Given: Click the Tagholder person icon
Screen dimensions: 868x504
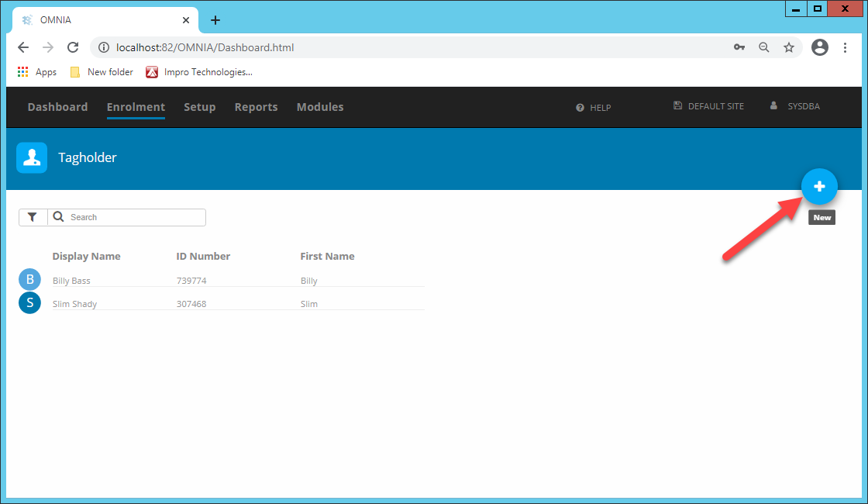Looking at the screenshot, I should [32, 158].
